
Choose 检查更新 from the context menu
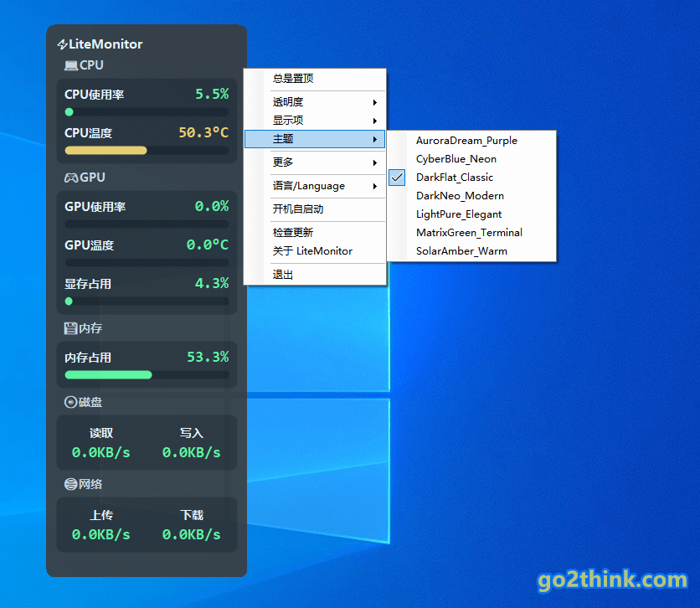point(315,233)
